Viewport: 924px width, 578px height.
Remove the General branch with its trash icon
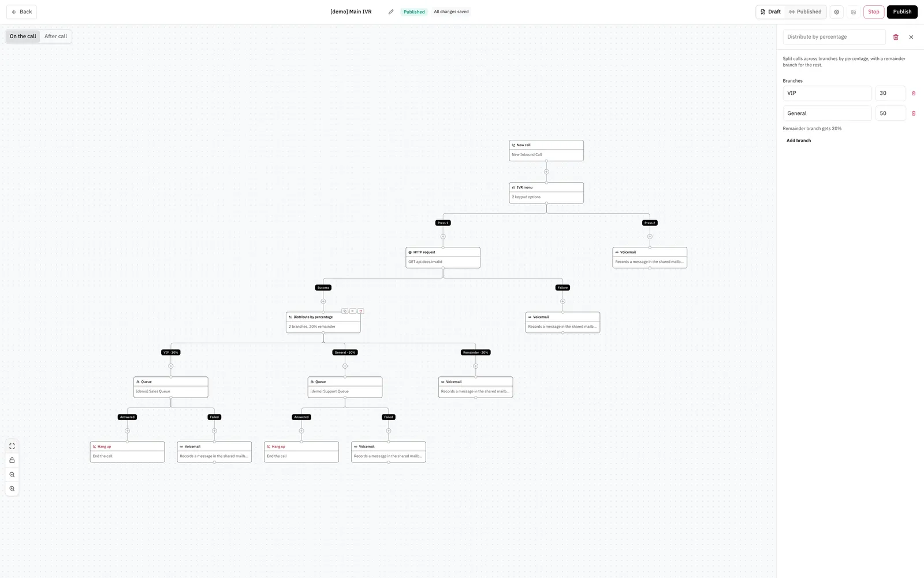(x=914, y=113)
